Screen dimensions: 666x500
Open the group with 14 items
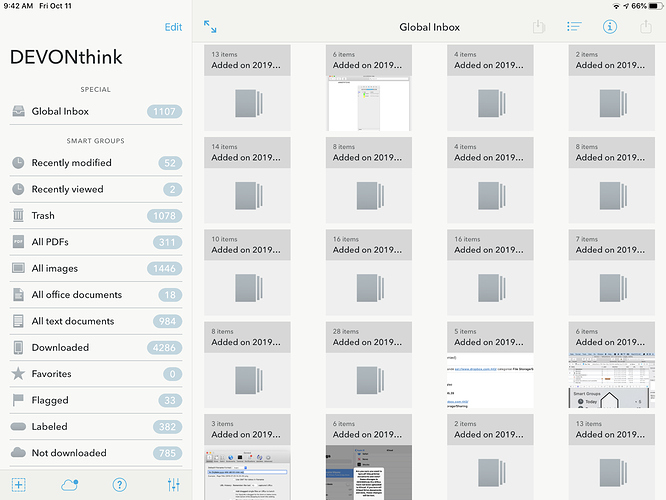pos(247,180)
